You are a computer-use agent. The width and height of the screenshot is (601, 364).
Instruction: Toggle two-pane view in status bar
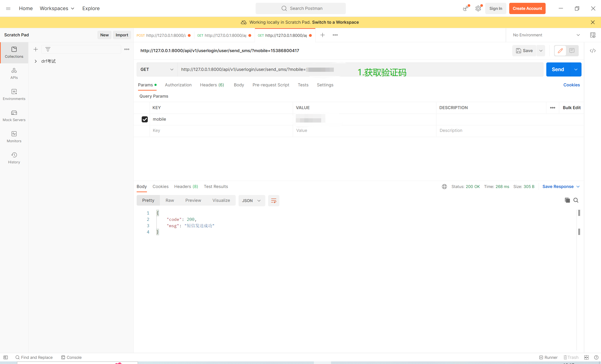(586, 357)
